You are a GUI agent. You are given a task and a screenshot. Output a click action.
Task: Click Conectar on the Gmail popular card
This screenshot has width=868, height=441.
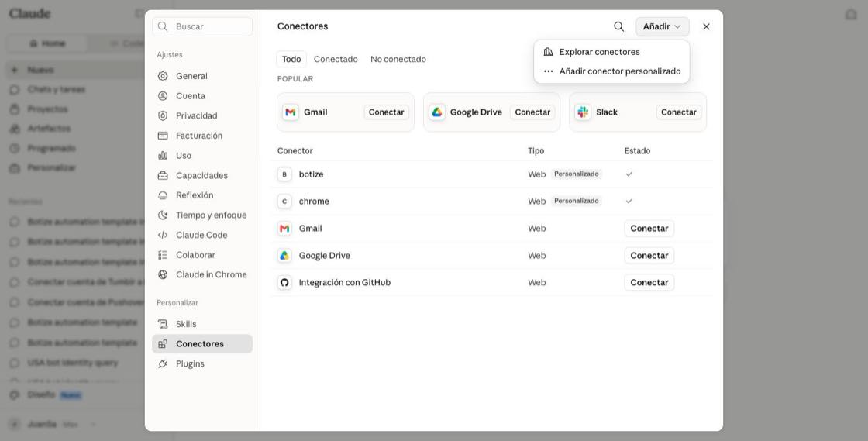(387, 112)
